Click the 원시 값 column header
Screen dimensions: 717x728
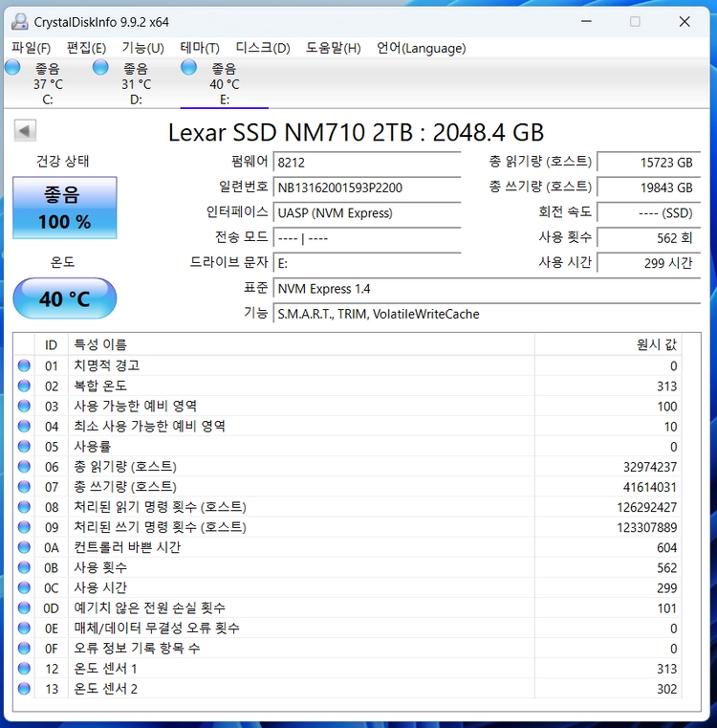click(608, 345)
